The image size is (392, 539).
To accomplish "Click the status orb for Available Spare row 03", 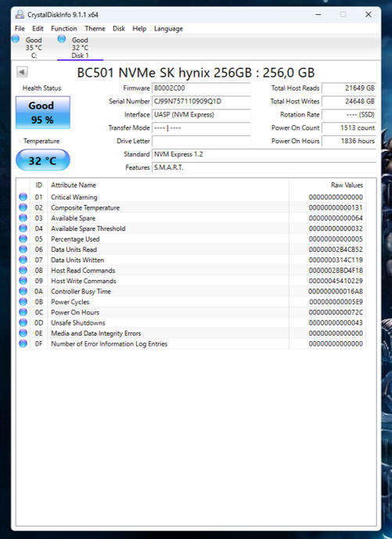I will pyautogui.click(x=23, y=218).
